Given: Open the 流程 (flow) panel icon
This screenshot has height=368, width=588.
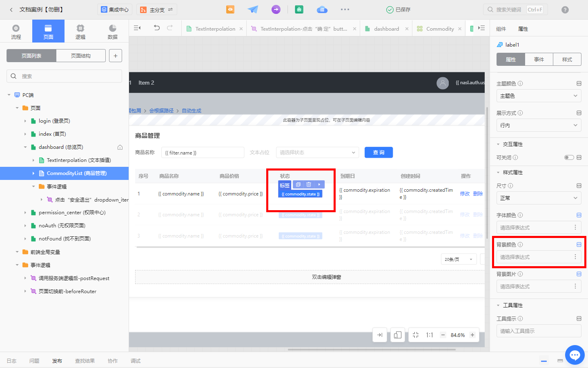Looking at the screenshot, I should 16,31.
